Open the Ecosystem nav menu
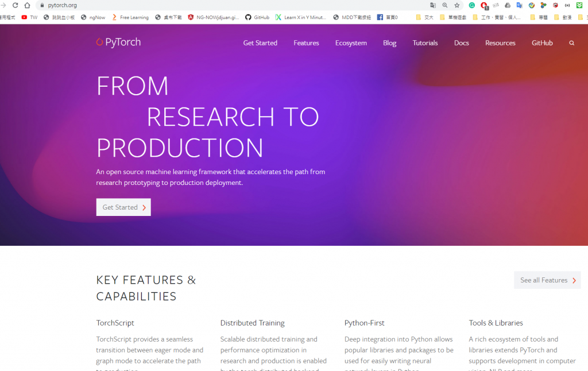This screenshot has height=371, width=588. coord(351,42)
